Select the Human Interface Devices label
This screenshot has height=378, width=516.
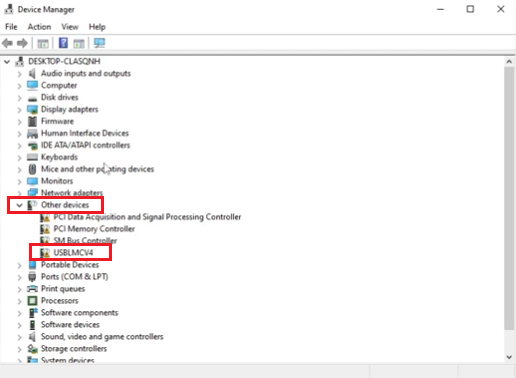pyautogui.click(x=85, y=133)
